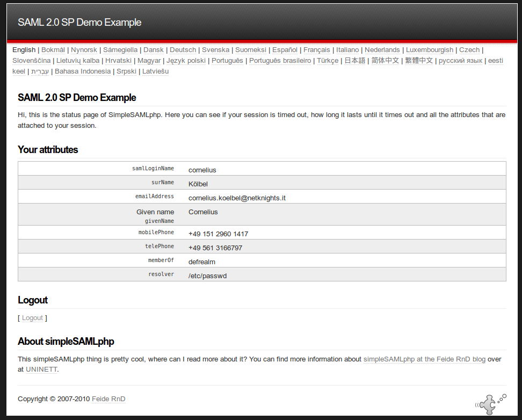522x420 pixels.
Task: Select the Italiano language link
Action: 347,50
